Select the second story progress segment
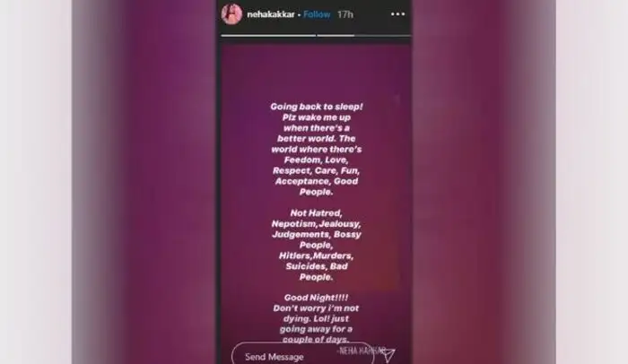The height and width of the screenshot is (364, 628). [336, 36]
